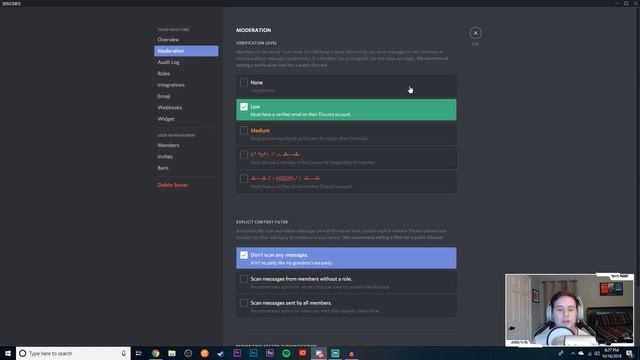Image resolution: width=640 pixels, height=360 pixels.
Task: Open Windows notification center
Action: point(629,353)
